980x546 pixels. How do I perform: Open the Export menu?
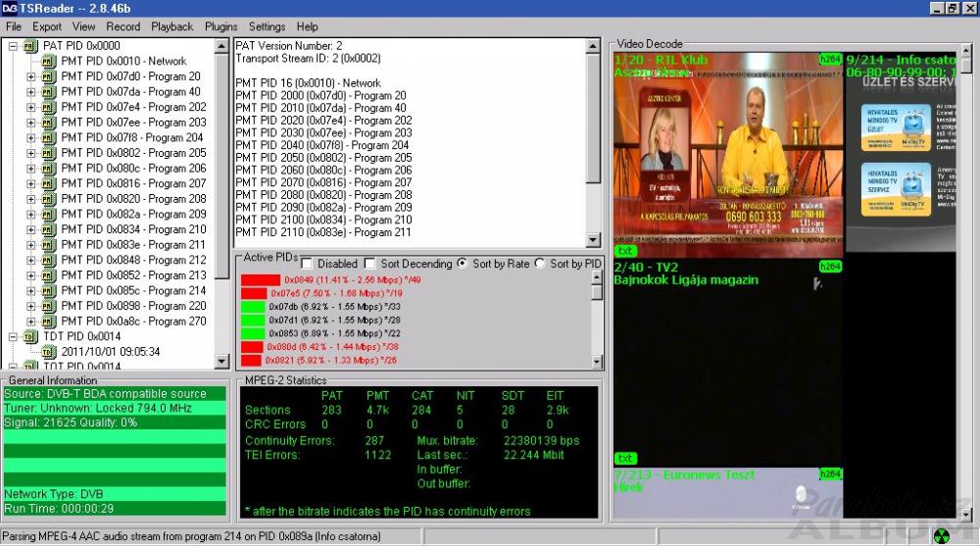pyautogui.click(x=47, y=26)
